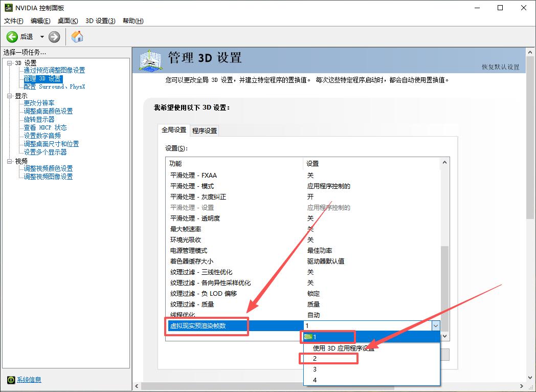Select option 2 in the dropdown list
536x392 pixels.
372,358
